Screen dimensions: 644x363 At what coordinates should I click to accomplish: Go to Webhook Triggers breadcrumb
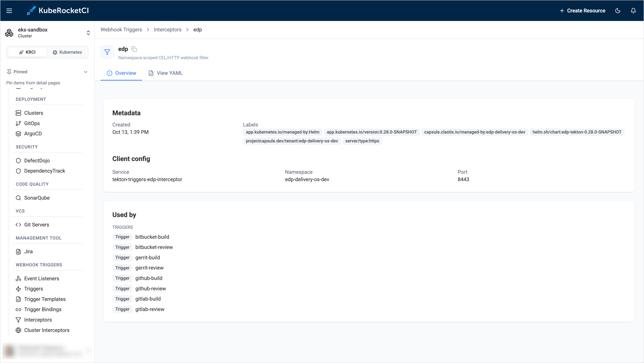(121, 30)
